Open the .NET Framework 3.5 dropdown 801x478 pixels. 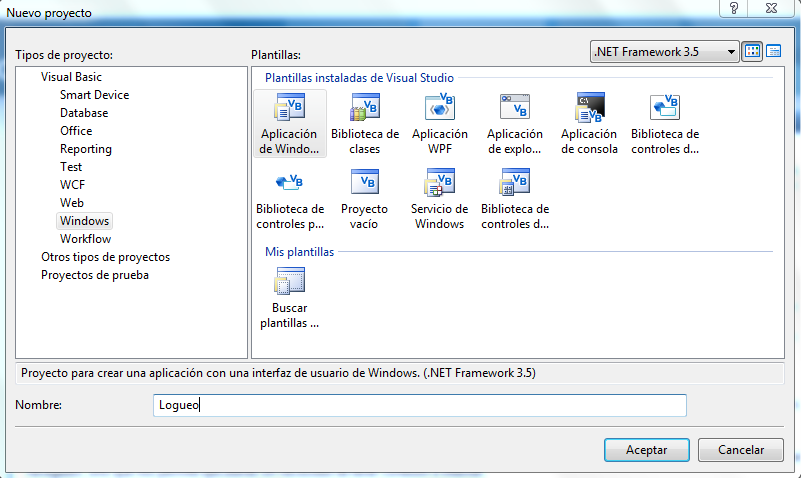pyautogui.click(x=665, y=52)
